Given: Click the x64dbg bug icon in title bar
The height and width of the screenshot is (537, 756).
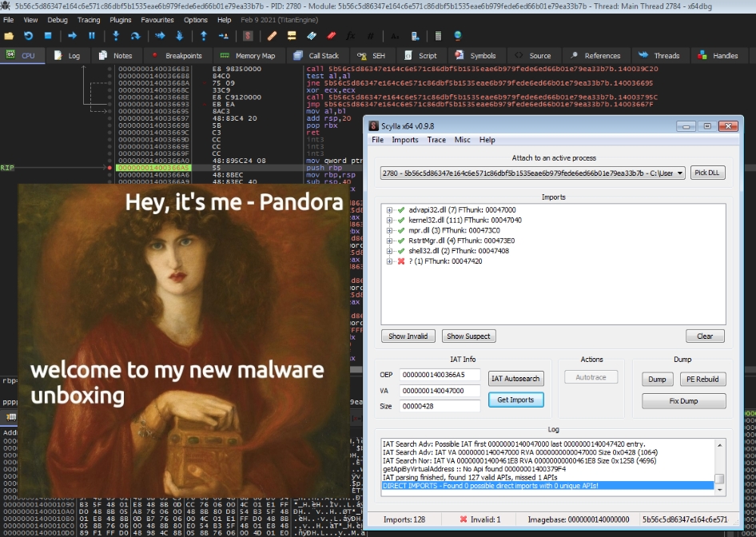Looking at the screenshot, I should (6, 6).
